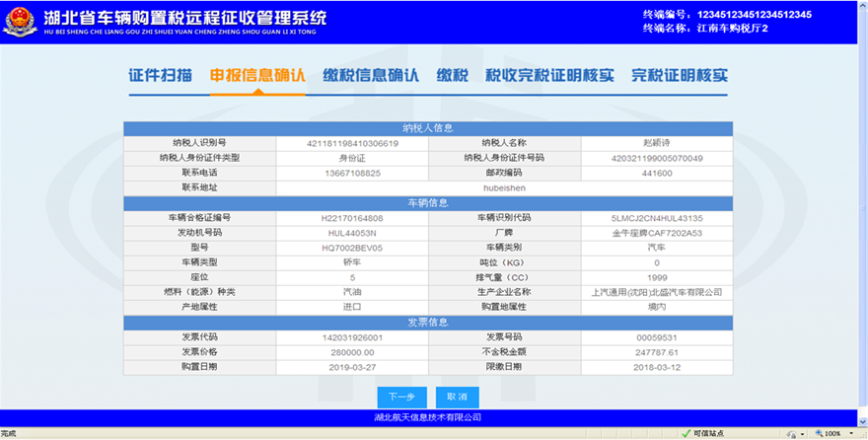Click the 身份证 certificate type value
The height and width of the screenshot is (440, 868).
click(352, 158)
